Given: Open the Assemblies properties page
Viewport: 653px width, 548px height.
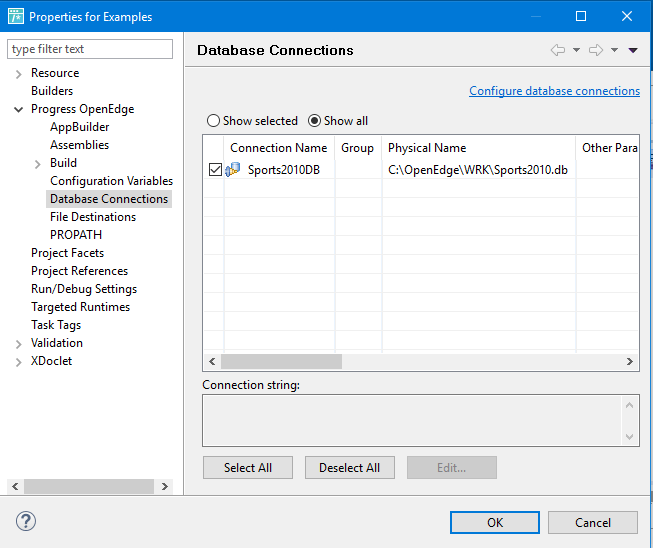Looking at the screenshot, I should (80, 144).
